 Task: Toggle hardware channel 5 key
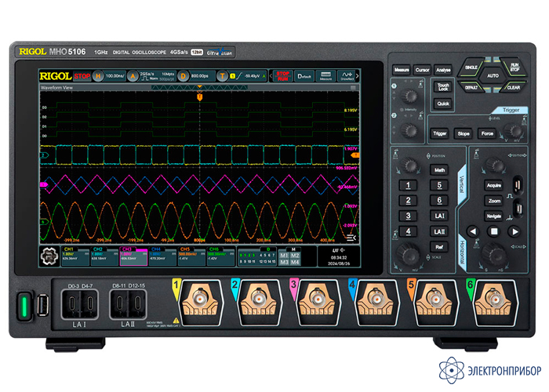click(439, 185)
